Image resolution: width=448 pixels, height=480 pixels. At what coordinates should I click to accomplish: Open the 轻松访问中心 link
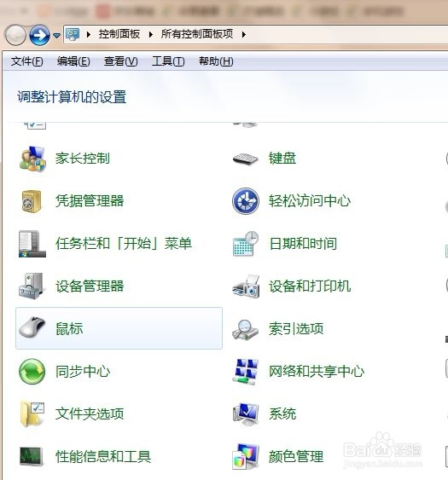310,201
